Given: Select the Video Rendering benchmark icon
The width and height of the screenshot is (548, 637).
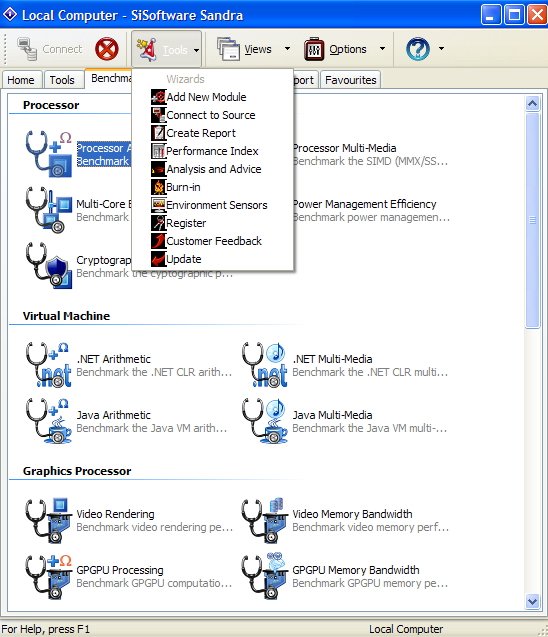Looking at the screenshot, I should pos(49,520).
